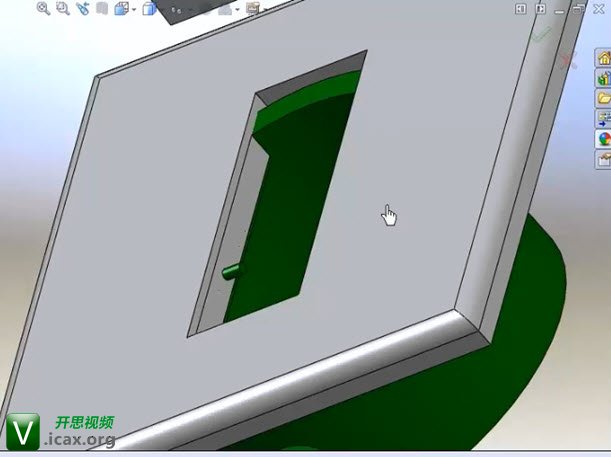The height and width of the screenshot is (457, 611).
Task: Go back using Previous View icon
Action: [x=83, y=8]
